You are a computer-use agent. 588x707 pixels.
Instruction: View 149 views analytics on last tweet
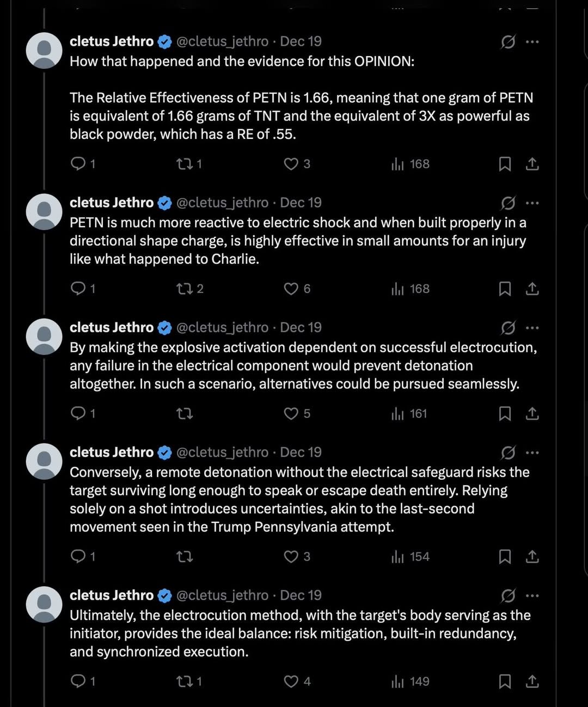click(x=411, y=681)
